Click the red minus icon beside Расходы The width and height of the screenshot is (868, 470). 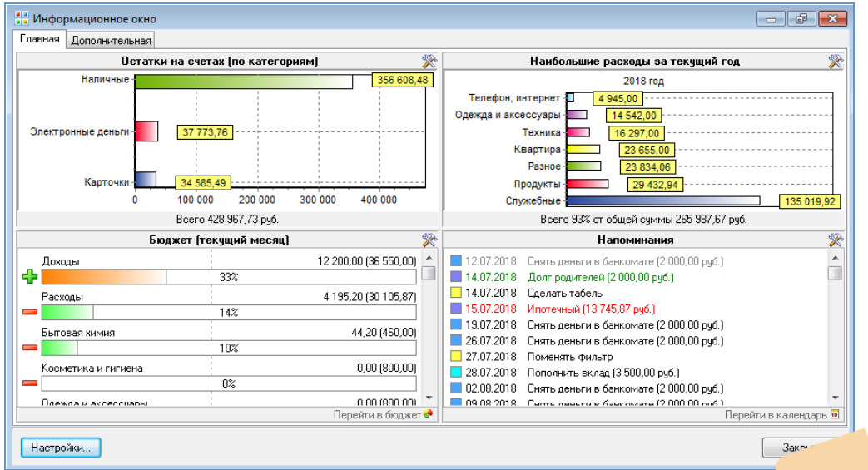pos(30,312)
